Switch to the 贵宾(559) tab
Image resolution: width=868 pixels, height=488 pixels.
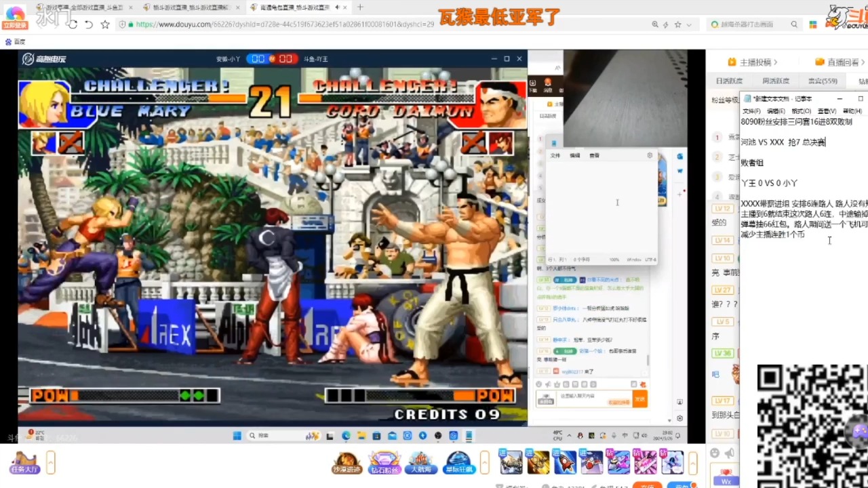coord(823,81)
